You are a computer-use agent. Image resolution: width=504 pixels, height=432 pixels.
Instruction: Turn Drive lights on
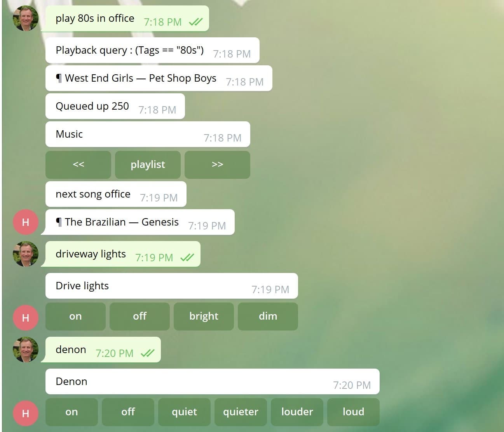click(x=75, y=317)
